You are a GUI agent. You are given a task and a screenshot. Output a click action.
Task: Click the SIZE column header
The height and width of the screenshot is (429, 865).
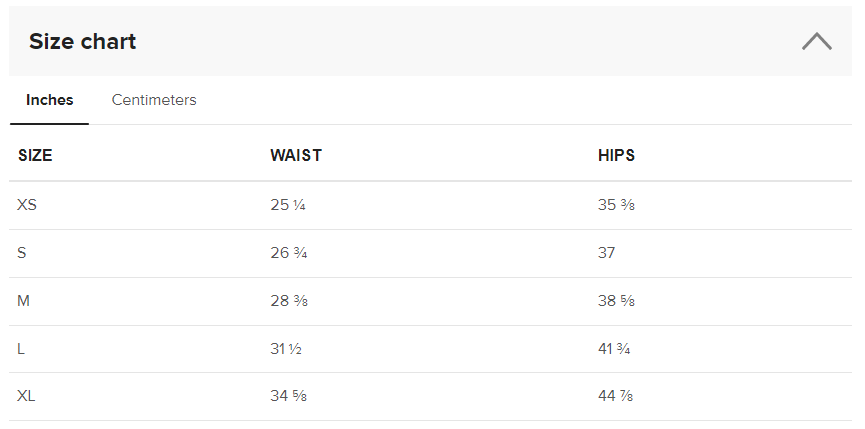click(35, 156)
